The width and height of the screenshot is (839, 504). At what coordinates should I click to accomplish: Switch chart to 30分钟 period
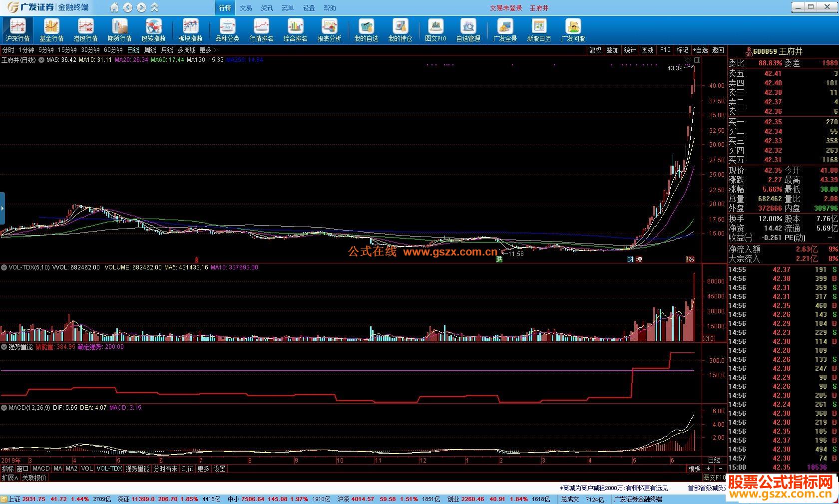(x=90, y=50)
